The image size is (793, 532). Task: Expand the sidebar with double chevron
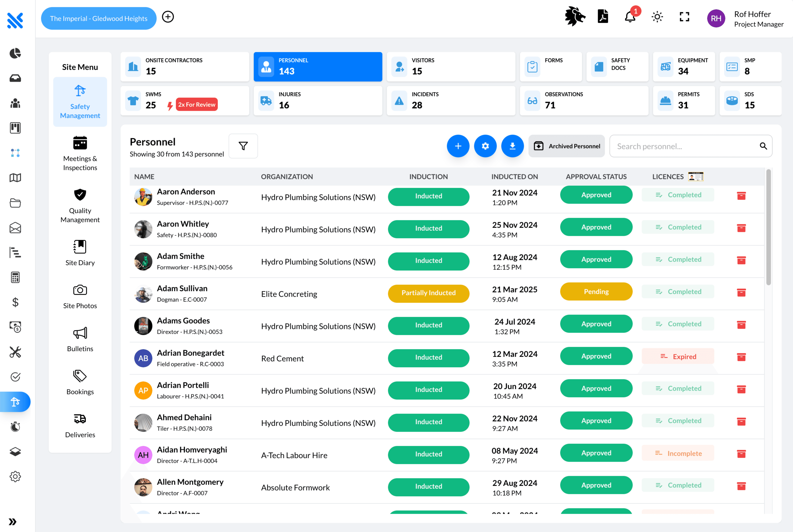point(13,522)
